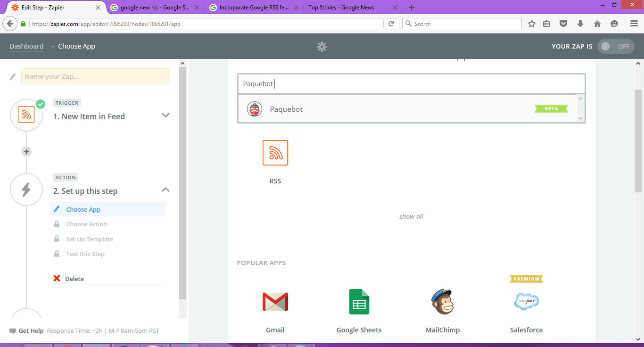Close the Incorporate Google RSS tab
The image size is (644, 347).
[296, 8]
